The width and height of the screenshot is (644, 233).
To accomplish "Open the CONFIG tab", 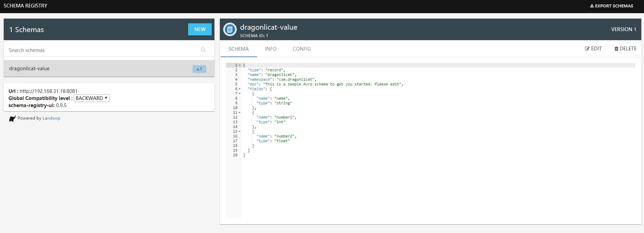I will pos(302,49).
